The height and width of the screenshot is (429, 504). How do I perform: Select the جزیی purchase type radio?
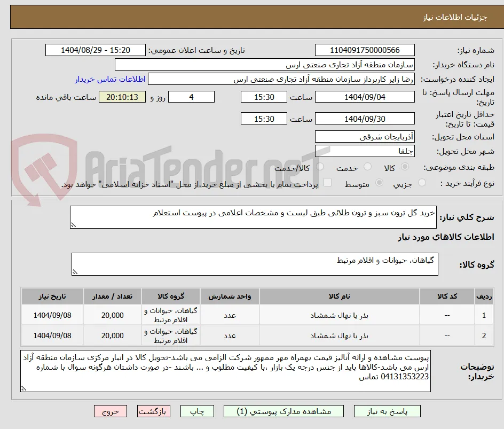point(422,183)
